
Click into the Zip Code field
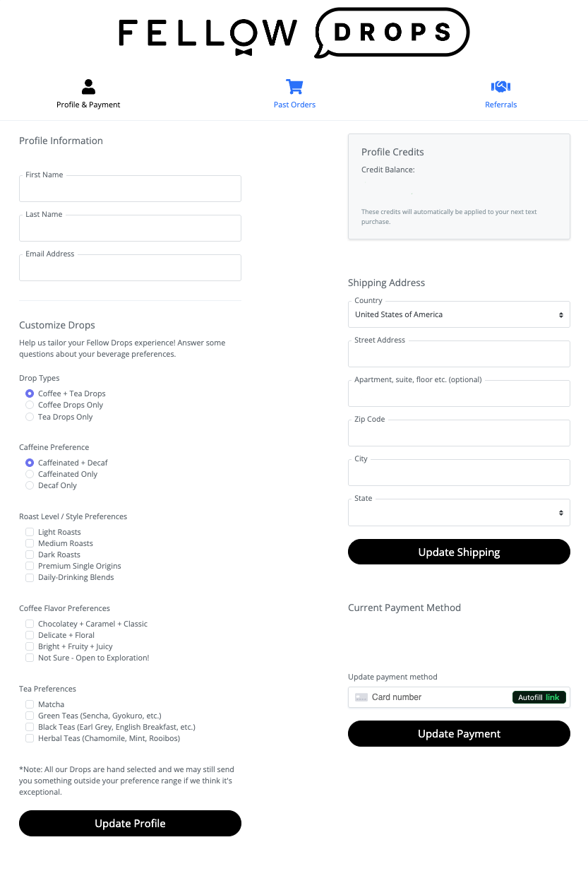click(459, 434)
